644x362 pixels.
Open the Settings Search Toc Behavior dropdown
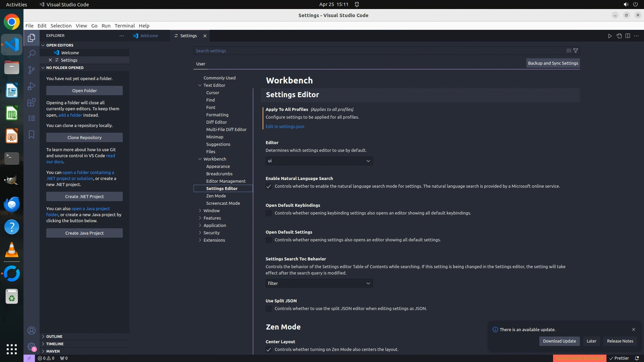pos(319,284)
